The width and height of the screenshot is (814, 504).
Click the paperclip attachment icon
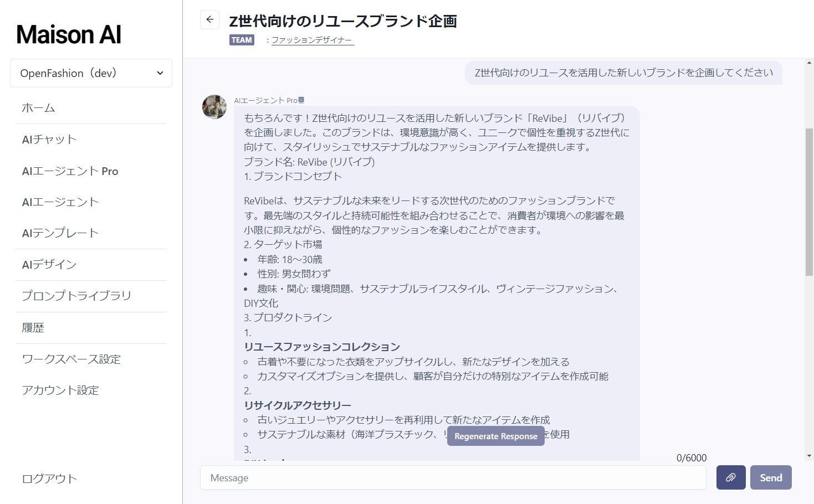[x=731, y=477]
